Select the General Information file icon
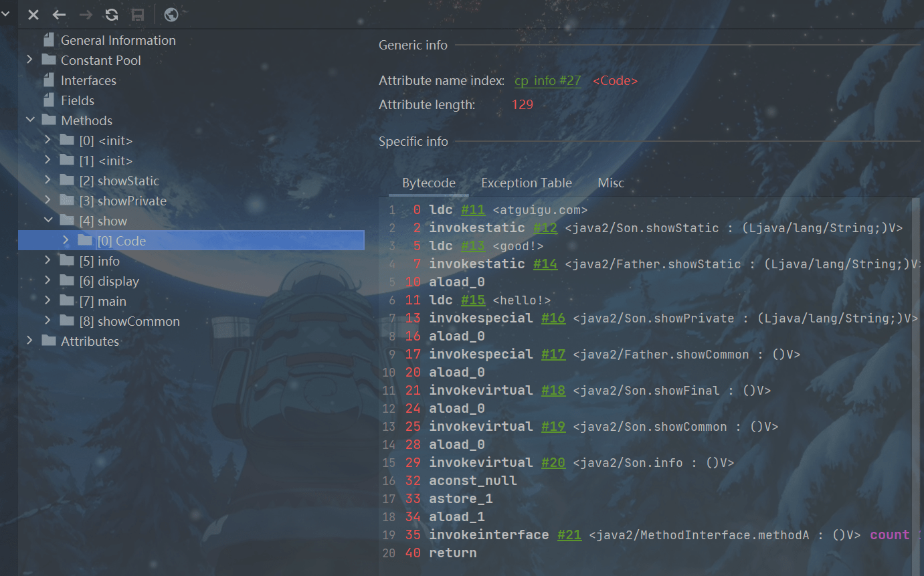 pyautogui.click(x=48, y=40)
